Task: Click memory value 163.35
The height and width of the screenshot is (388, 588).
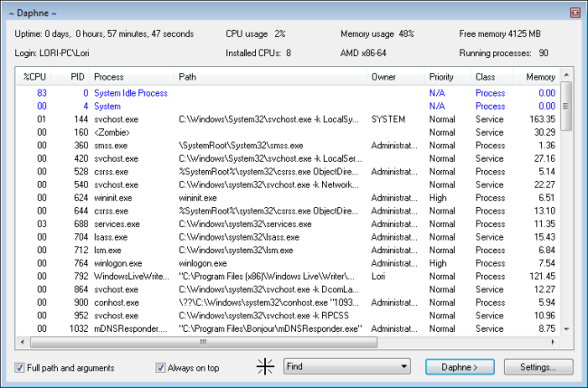Action: [x=542, y=119]
